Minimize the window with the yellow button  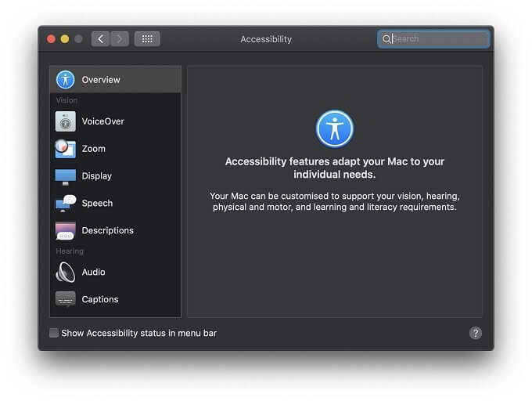coord(65,39)
